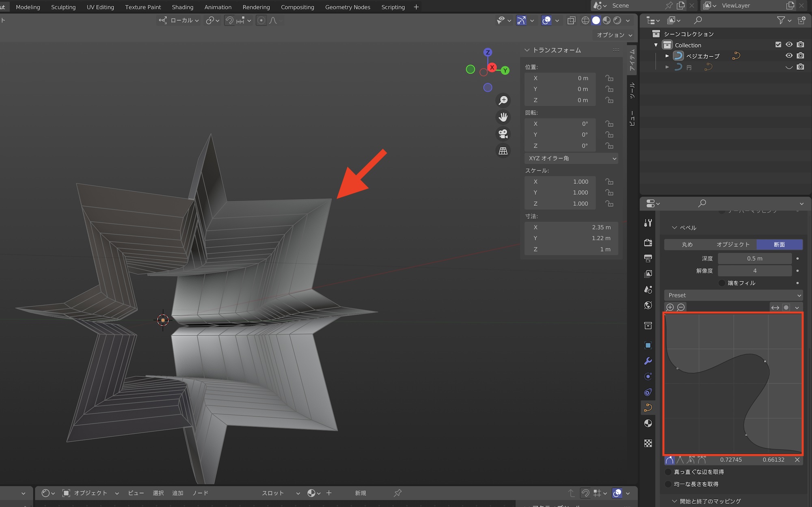Click the pan hand viewport icon
Viewport: 812px width, 507px height.
point(503,117)
